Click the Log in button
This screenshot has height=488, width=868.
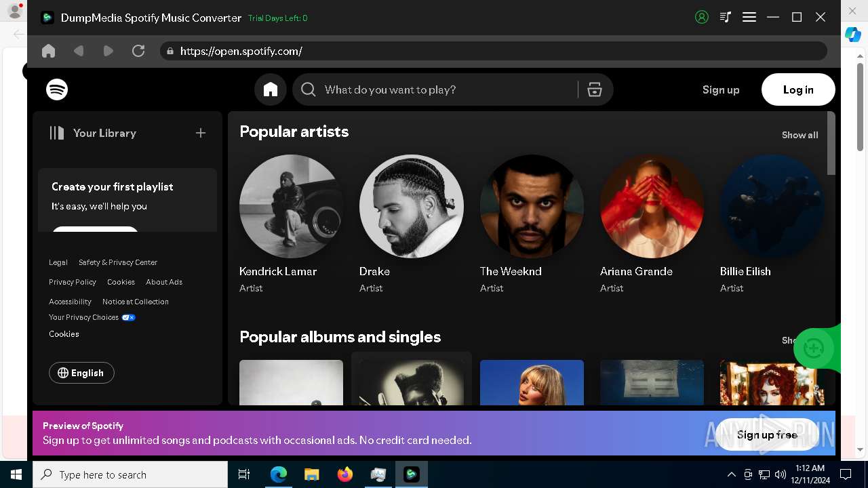click(x=798, y=89)
